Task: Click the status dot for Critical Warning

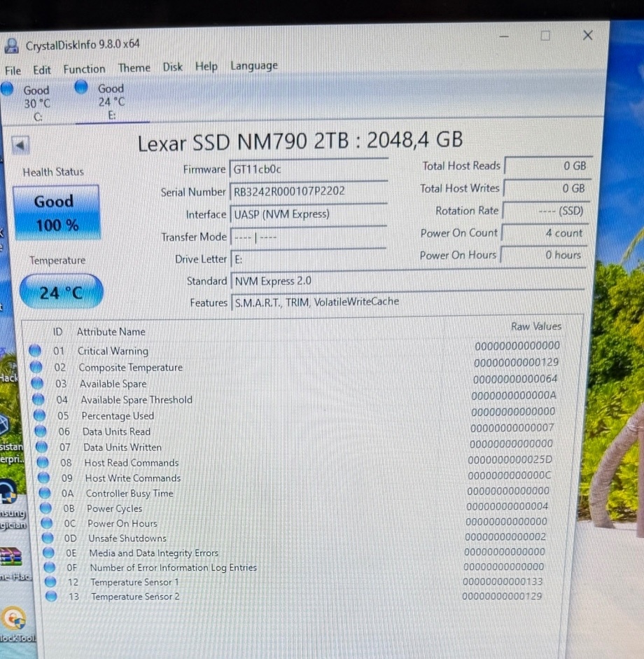Action: (x=35, y=350)
